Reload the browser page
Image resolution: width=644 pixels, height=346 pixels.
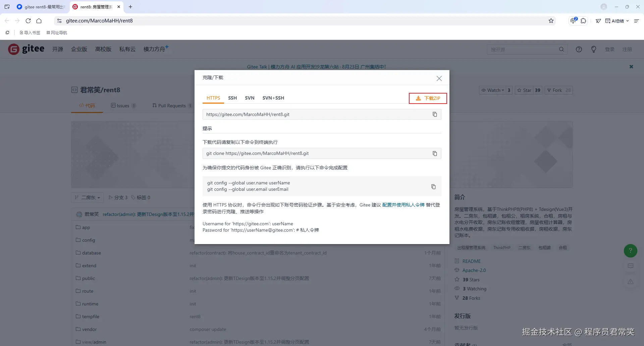pos(28,21)
